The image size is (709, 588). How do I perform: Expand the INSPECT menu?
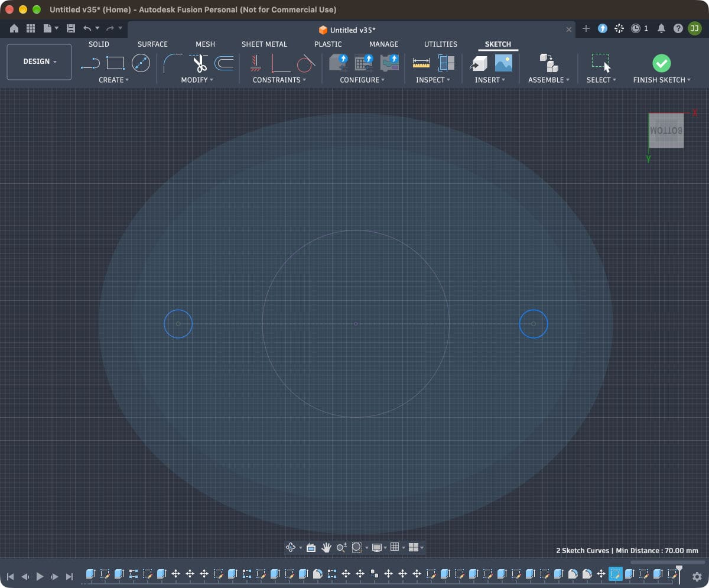point(433,80)
